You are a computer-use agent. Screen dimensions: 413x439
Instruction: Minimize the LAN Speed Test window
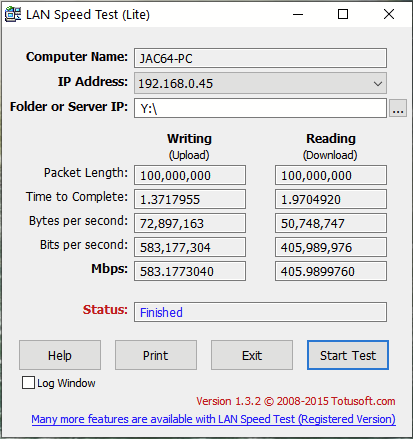pyautogui.click(x=298, y=14)
